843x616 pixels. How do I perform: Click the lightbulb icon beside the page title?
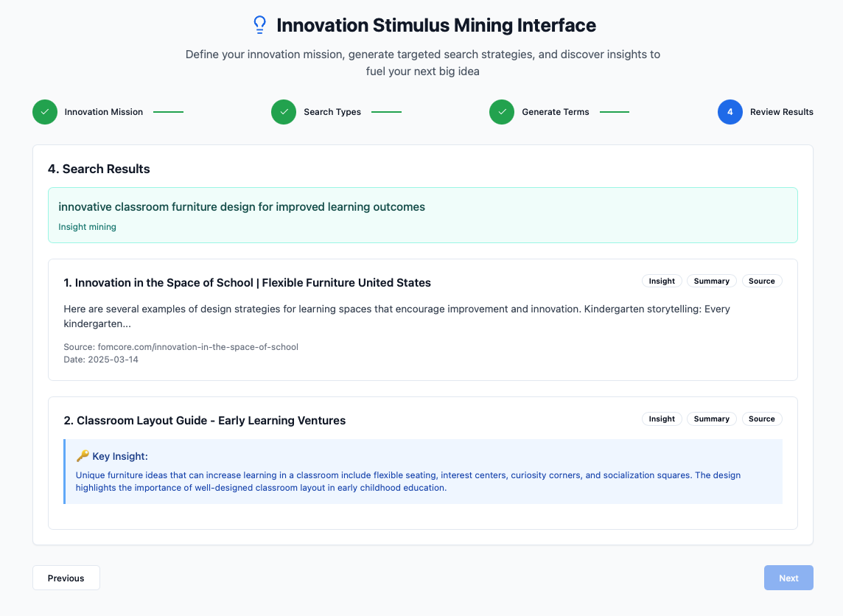259,25
